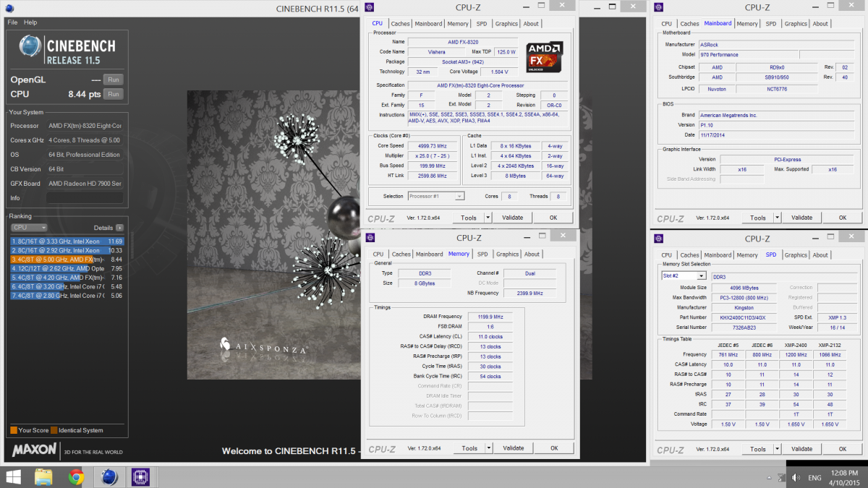
Task: Open the Windows Start menu
Action: (13, 477)
